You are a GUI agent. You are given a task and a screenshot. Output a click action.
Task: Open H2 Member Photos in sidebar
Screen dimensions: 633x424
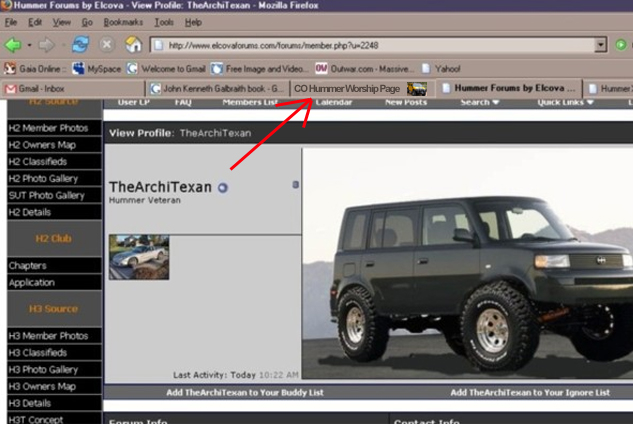pos(54,128)
